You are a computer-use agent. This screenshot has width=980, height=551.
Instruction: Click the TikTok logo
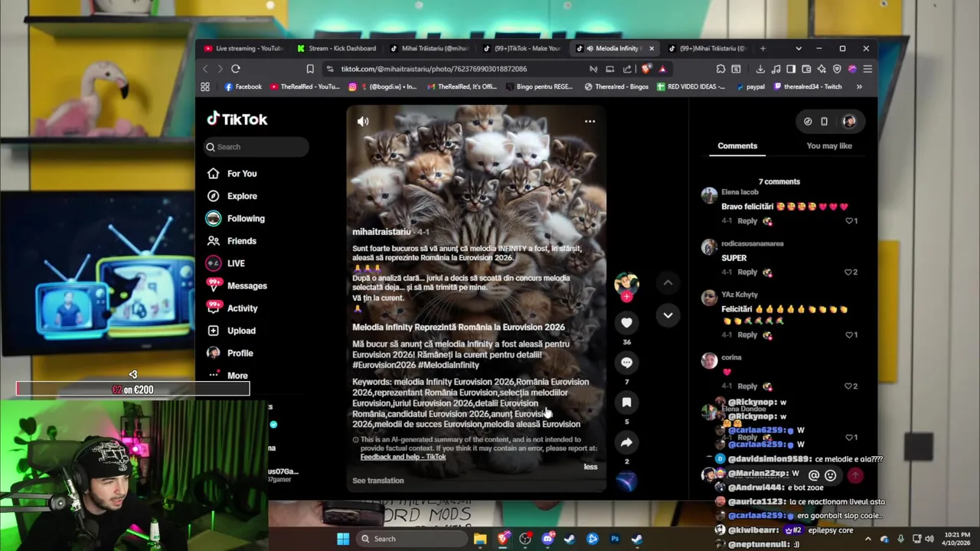[x=237, y=119]
